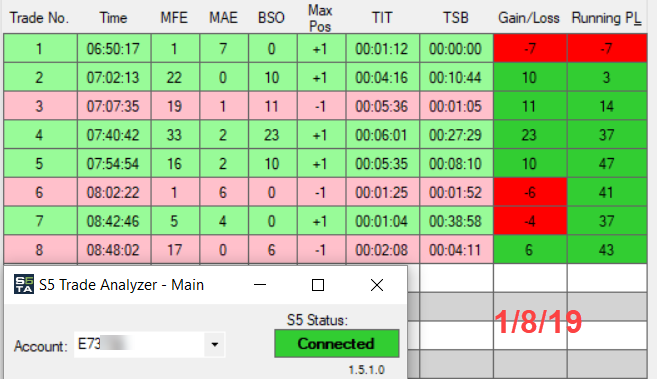Image resolution: width=657 pixels, height=379 pixels.
Task: Click the Gain/Loss column header
Action: (x=529, y=18)
